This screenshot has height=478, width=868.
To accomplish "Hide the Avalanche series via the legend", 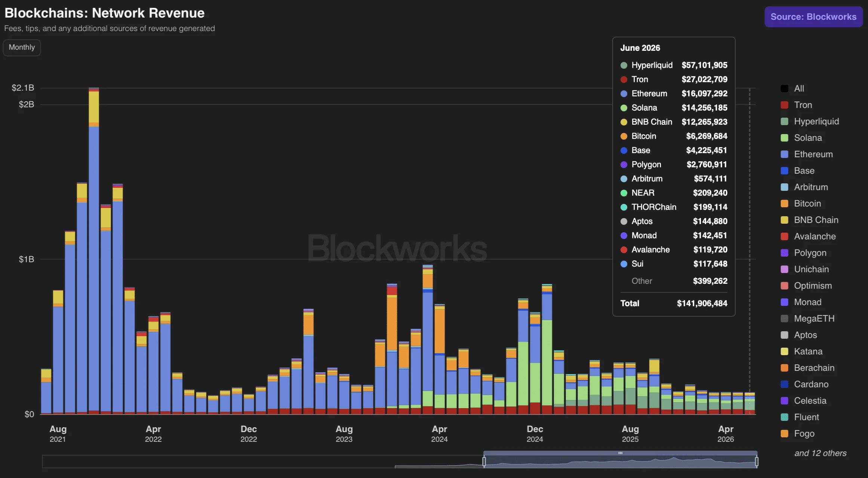I will pyautogui.click(x=808, y=236).
